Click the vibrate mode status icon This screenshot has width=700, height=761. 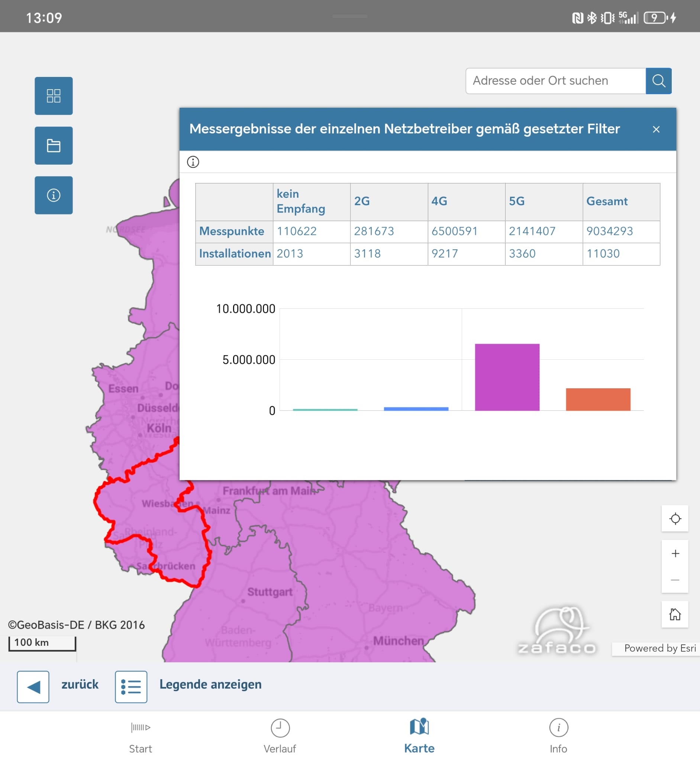click(x=607, y=18)
